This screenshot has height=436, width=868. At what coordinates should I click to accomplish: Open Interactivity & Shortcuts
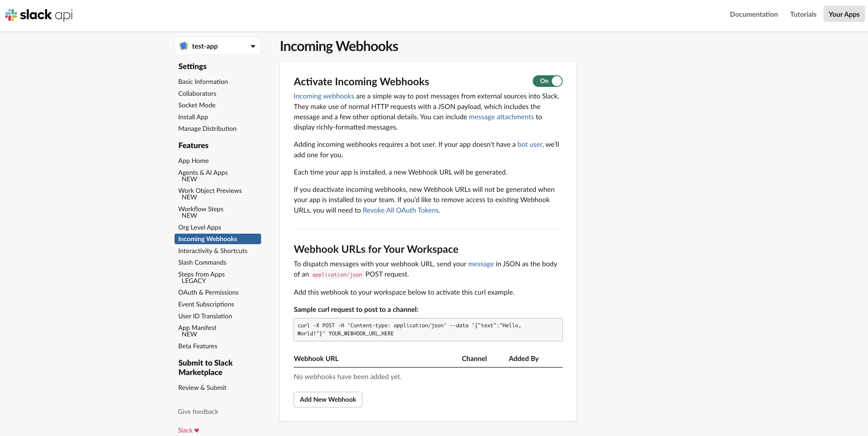pyautogui.click(x=213, y=251)
